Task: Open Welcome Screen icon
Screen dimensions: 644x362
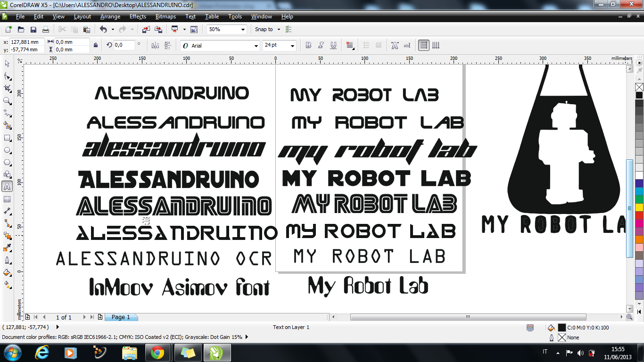Action: point(194,29)
